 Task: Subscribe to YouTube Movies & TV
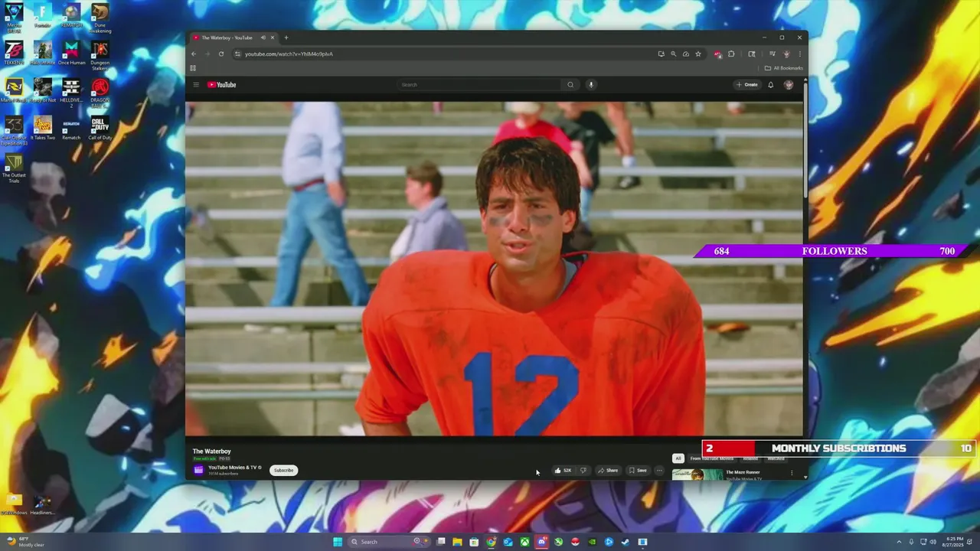(283, 471)
